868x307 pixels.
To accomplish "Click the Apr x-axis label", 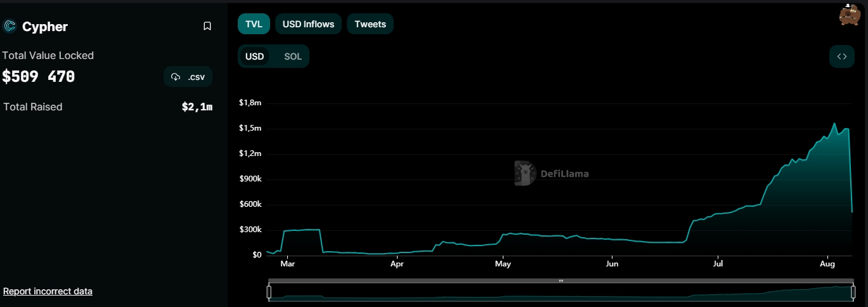I will pos(397,263).
